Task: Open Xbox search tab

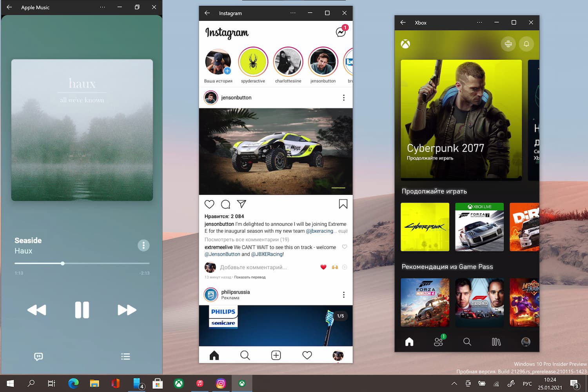Action: 467,342
